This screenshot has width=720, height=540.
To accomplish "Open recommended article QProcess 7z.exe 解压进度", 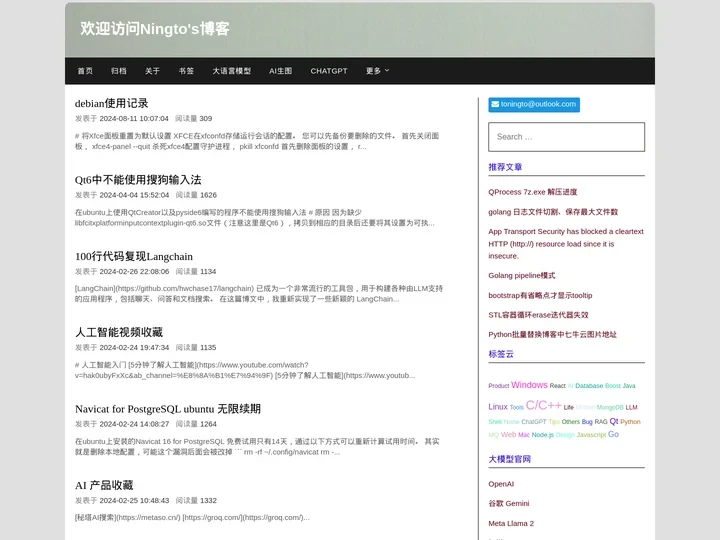I will point(533,192).
